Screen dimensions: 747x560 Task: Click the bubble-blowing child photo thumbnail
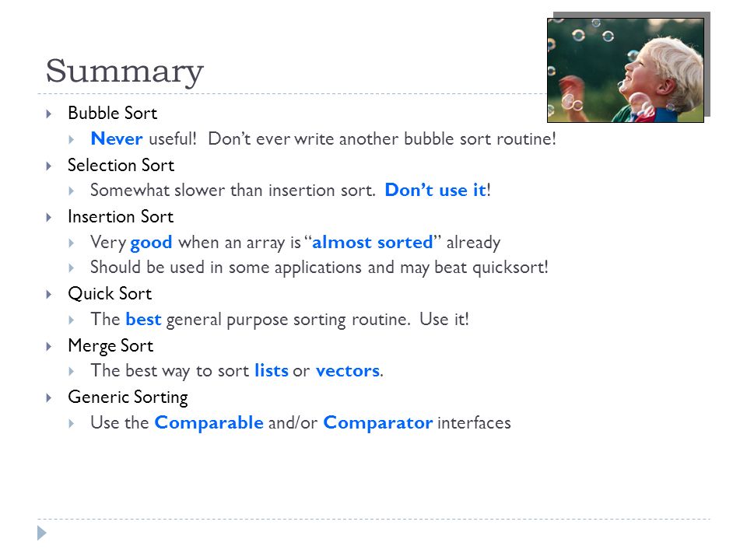point(626,70)
